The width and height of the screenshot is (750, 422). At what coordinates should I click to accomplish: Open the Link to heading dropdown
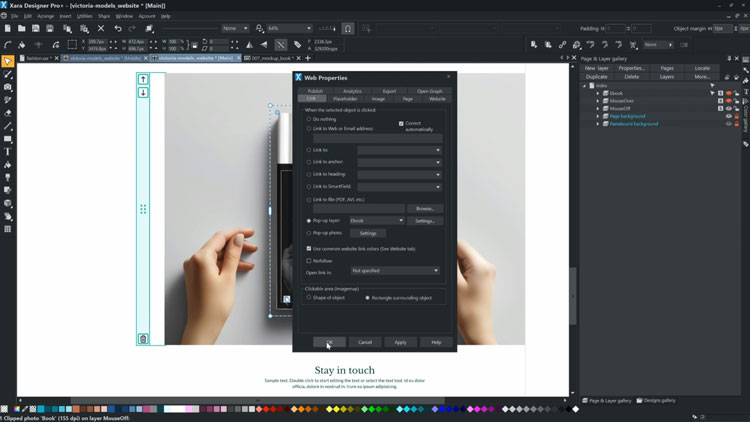click(x=399, y=175)
